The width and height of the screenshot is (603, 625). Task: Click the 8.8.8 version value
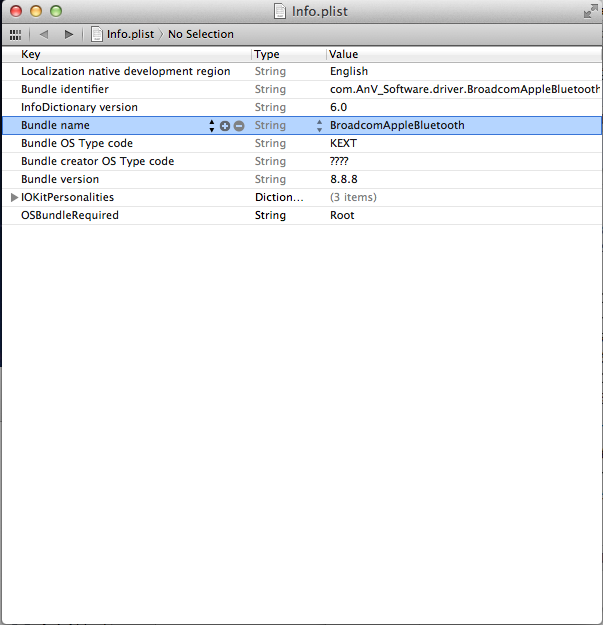coord(344,179)
